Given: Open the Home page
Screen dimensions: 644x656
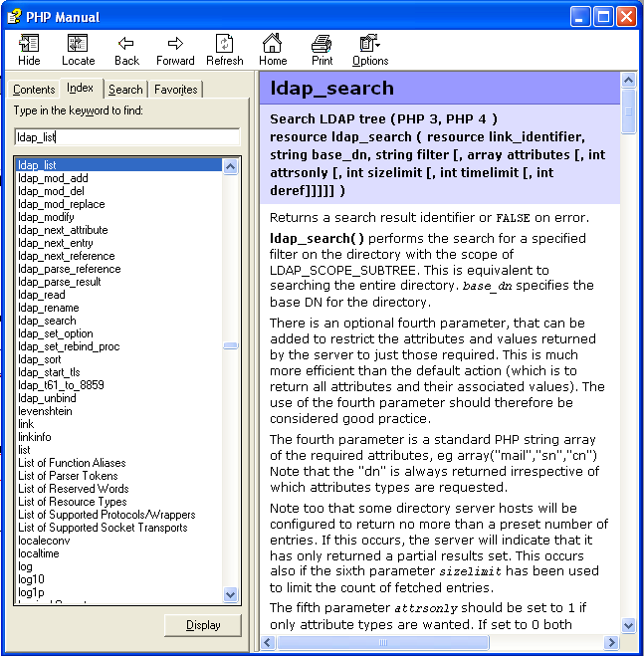Looking at the screenshot, I should tap(273, 50).
